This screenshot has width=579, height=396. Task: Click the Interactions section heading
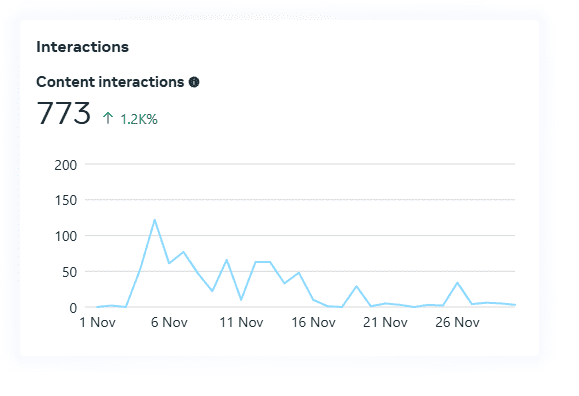point(82,47)
